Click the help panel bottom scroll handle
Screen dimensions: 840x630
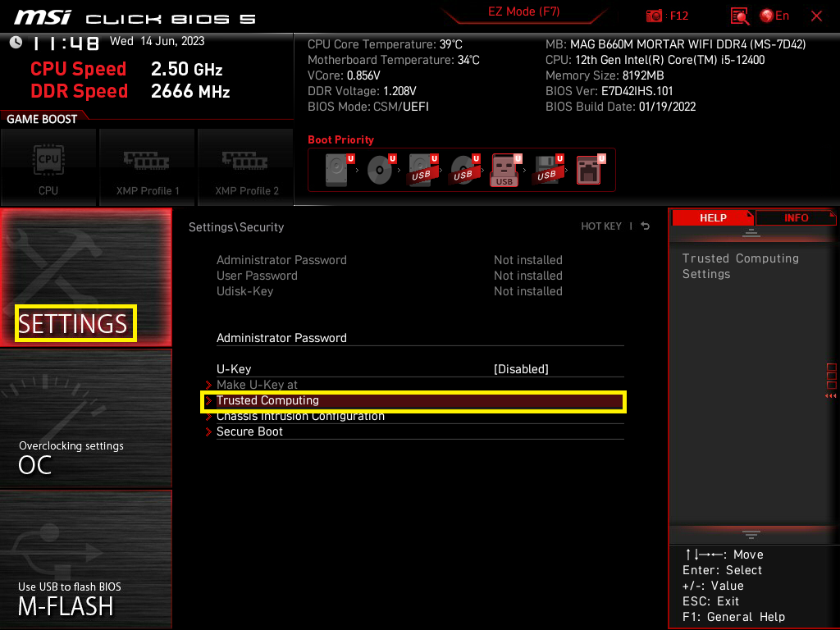click(751, 535)
